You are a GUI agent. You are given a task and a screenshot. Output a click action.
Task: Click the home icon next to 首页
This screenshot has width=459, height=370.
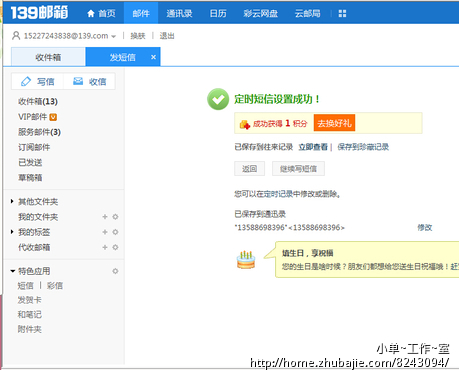coord(91,13)
